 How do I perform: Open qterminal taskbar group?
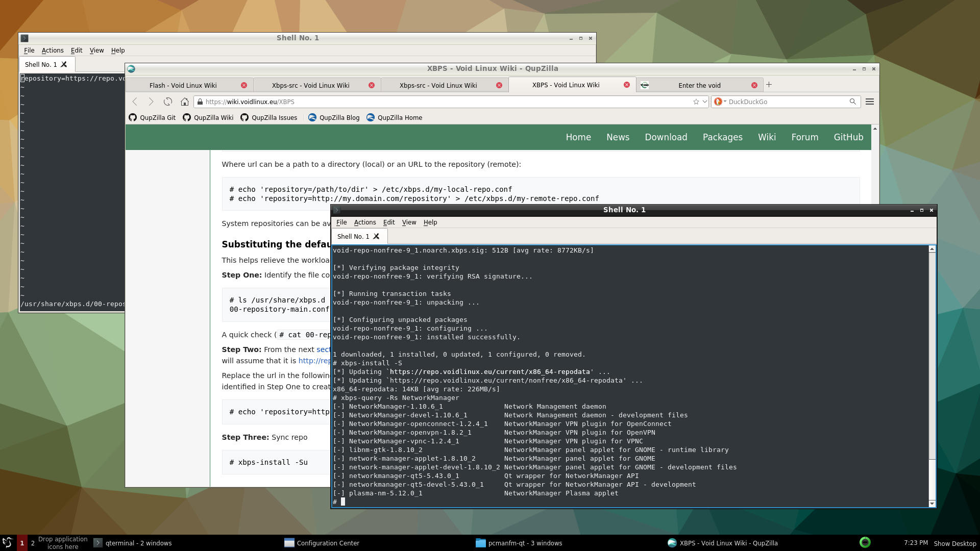[133, 543]
